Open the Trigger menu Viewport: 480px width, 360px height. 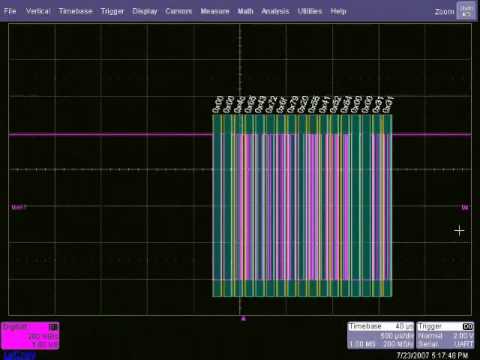click(x=112, y=11)
